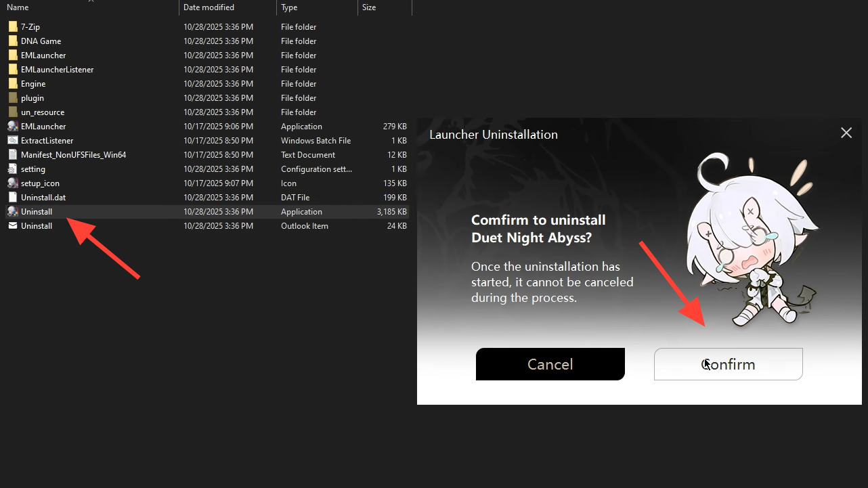The image size is (868, 488).
Task: Click the Uninstall Outlook Item envelope icon
Action: (12, 226)
